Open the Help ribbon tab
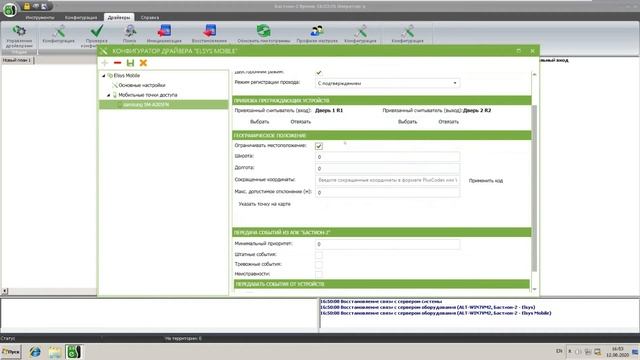 149,18
